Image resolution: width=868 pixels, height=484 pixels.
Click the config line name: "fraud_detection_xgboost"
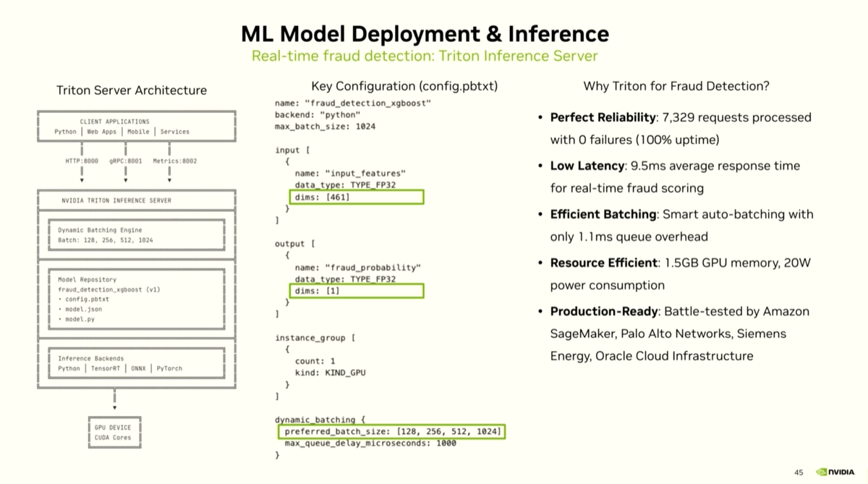point(353,103)
